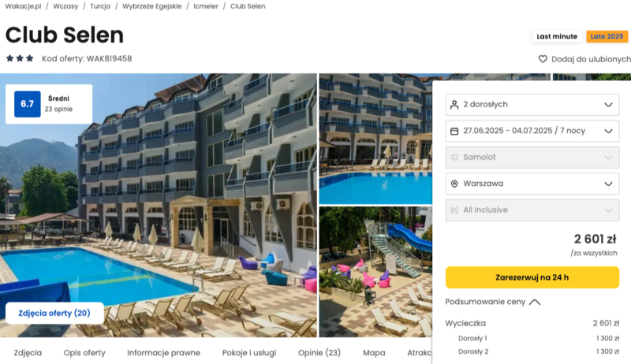Open the Warszawa departure city dropdown
The width and height of the screenshot is (631, 364).
coord(532,184)
